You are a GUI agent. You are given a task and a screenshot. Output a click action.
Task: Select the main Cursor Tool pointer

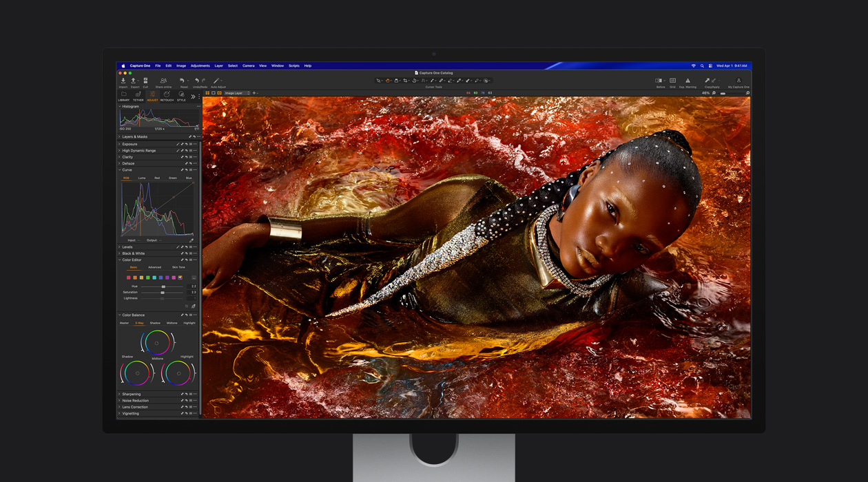coord(378,81)
